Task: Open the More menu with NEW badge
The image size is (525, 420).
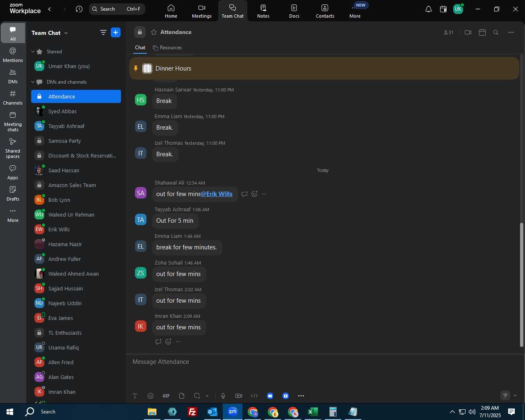Action: [355, 11]
